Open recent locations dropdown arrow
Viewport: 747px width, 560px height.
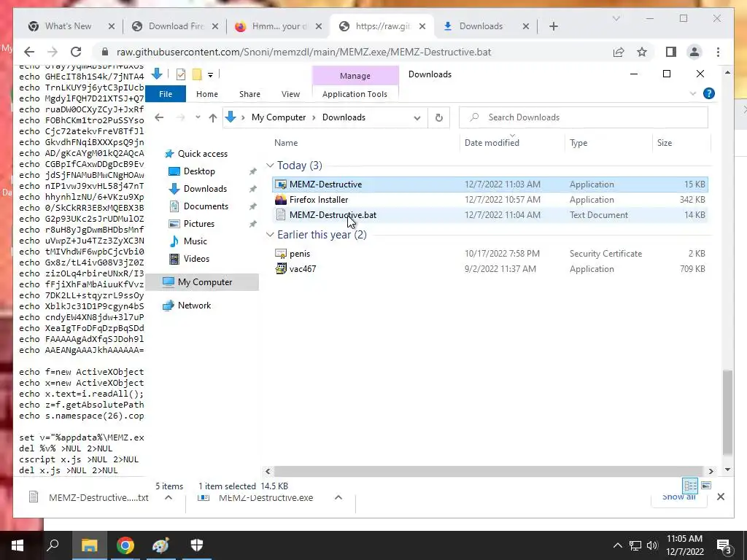pos(198,117)
